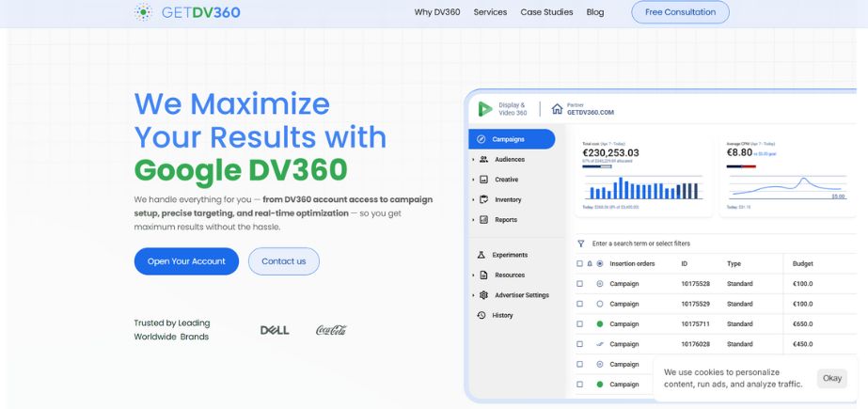This screenshot has height=409, width=868.
Task: Select checkbox for campaign 10175711
Action: (579, 324)
